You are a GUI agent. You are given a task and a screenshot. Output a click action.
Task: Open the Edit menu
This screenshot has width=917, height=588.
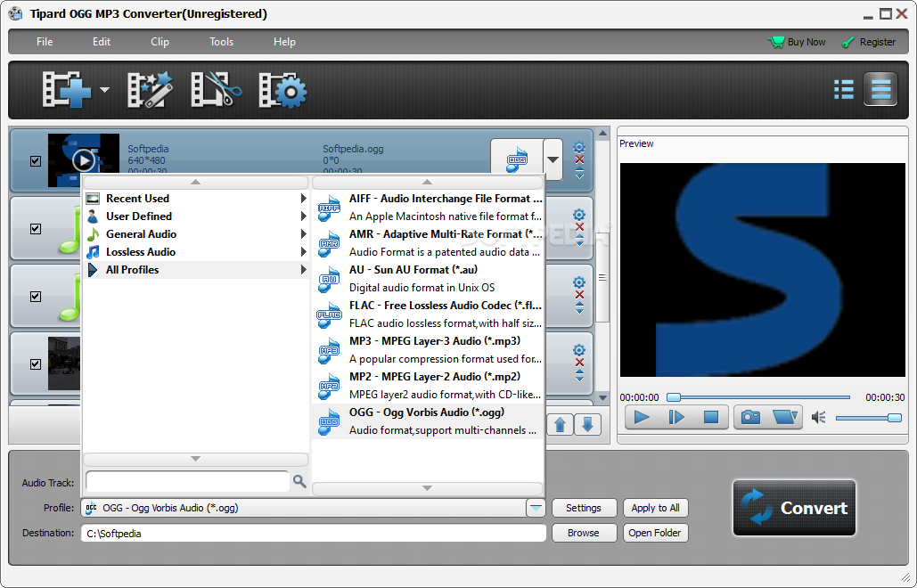(x=102, y=42)
